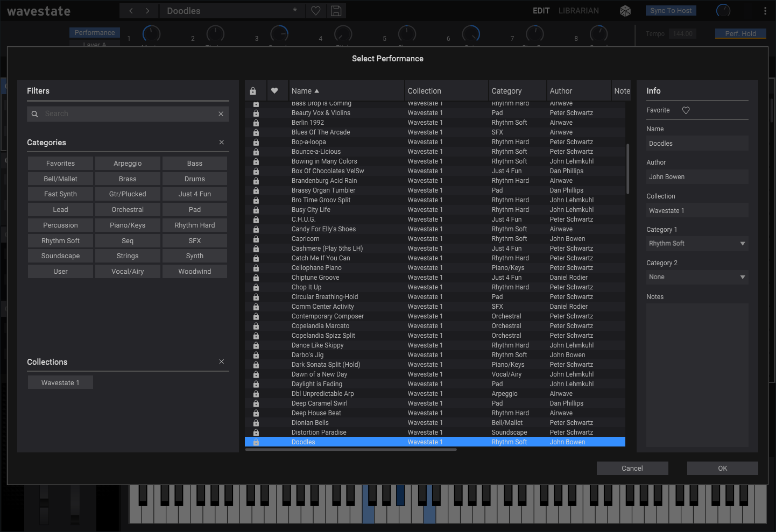Open the randomize dice icon
This screenshot has width=776, height=532.
[625, 11]
